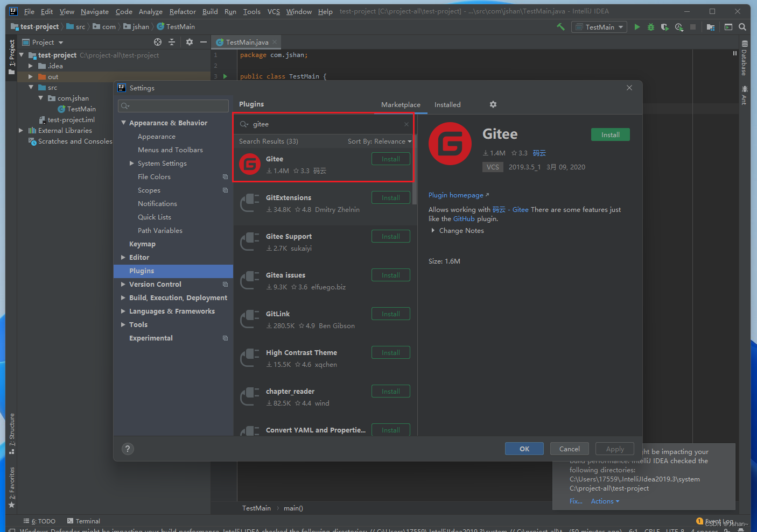Viewport: 757px width, 532px height.
Task: Collapse the Appearance & Behavior section
Action: [x=124, y=123]
